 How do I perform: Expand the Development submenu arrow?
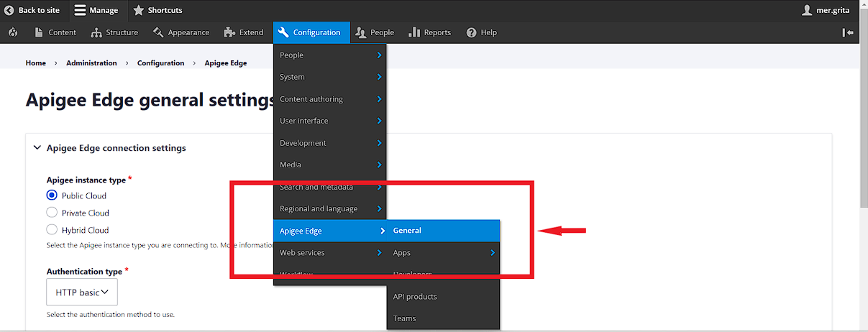tap(379, 143)
